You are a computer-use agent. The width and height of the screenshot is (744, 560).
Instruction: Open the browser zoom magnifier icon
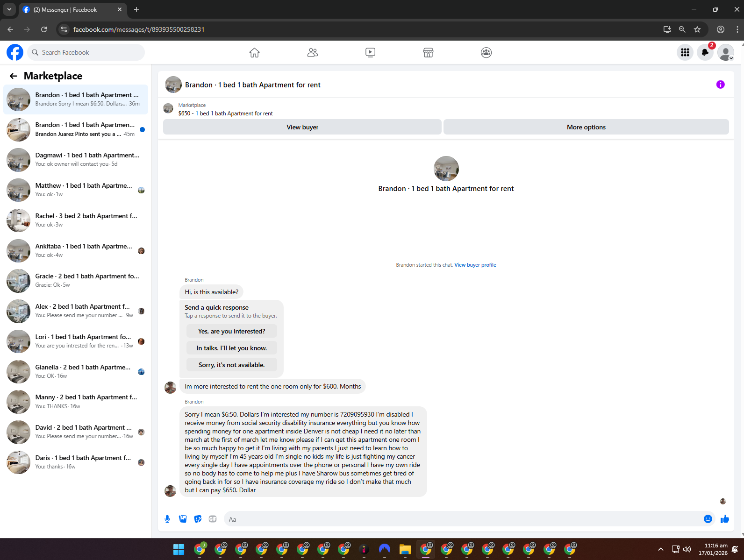(682, 29)
